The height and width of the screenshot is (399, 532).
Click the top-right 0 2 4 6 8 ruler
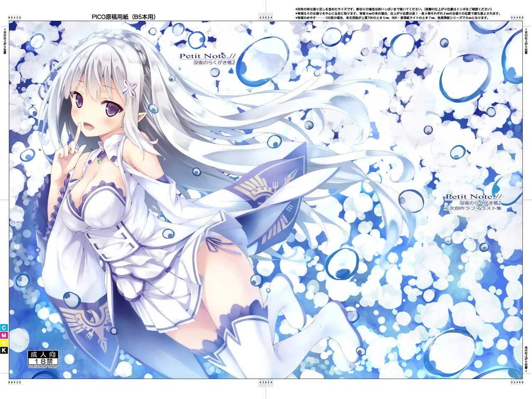click(516, 17)
